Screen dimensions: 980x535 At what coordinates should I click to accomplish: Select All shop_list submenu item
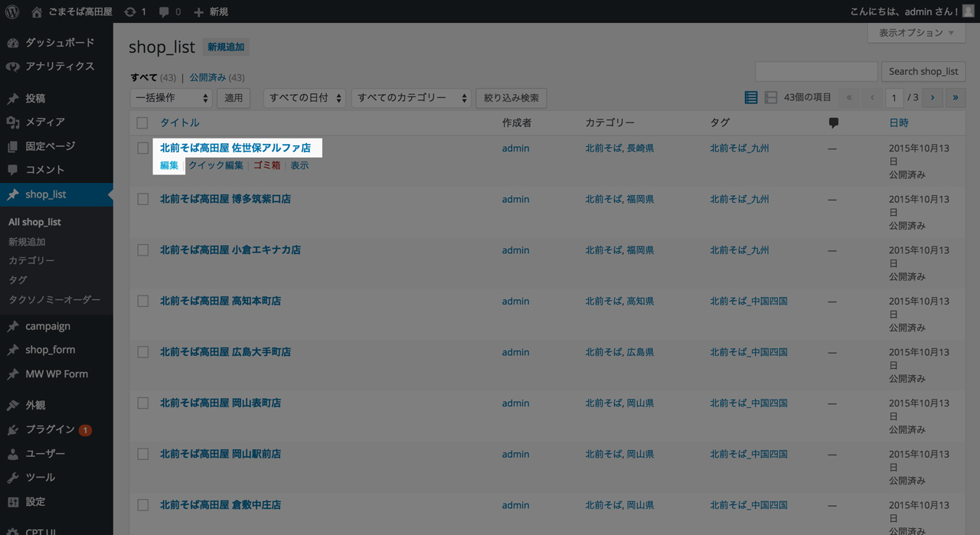click(34, 222)
